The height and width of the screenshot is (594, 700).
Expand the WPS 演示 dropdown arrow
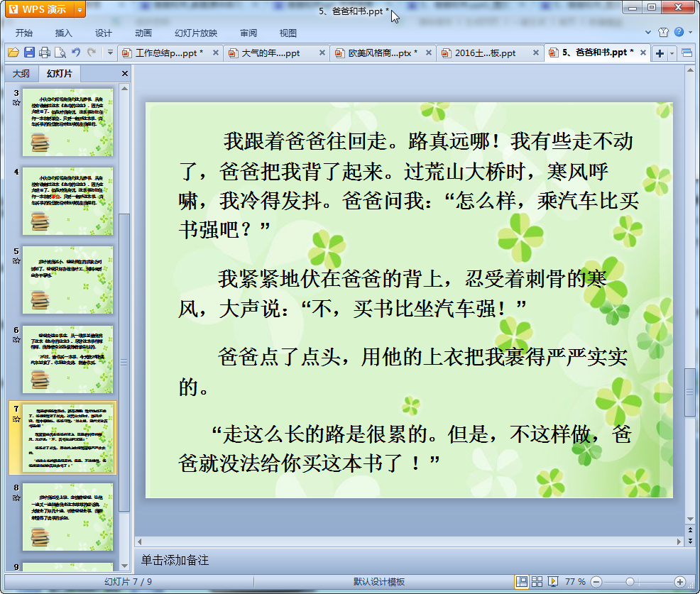[x=80, y=9]
